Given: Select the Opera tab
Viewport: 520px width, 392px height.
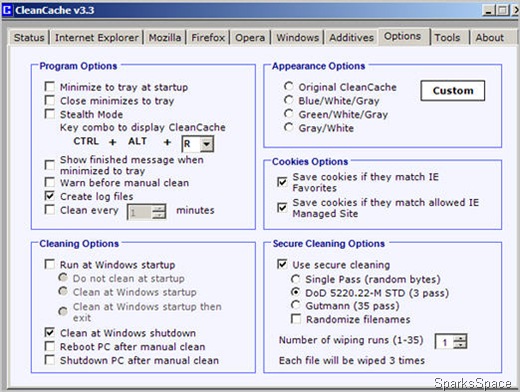Looking at the screenshot, I should (250, 37).
